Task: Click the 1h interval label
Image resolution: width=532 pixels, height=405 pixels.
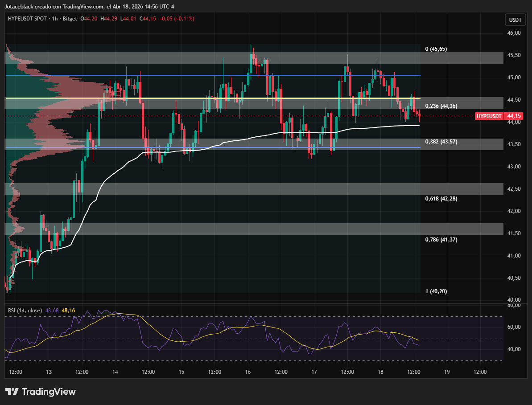Action: click(x=54, y=19)
